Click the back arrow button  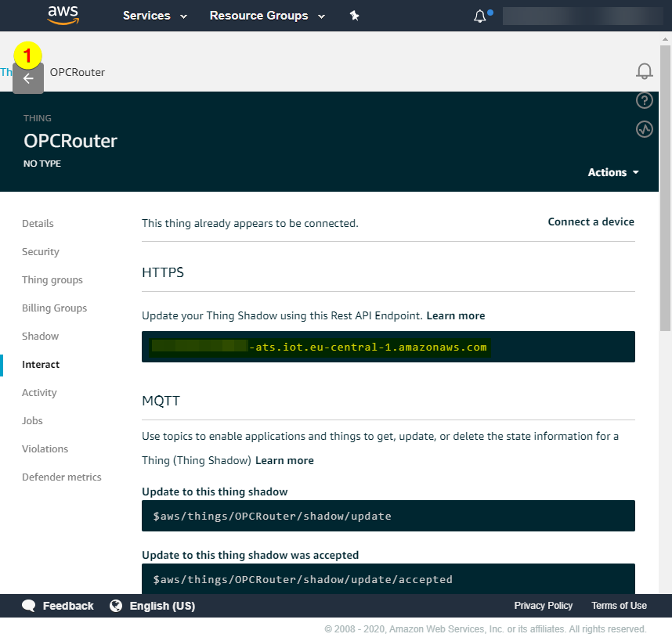[28, 78]
